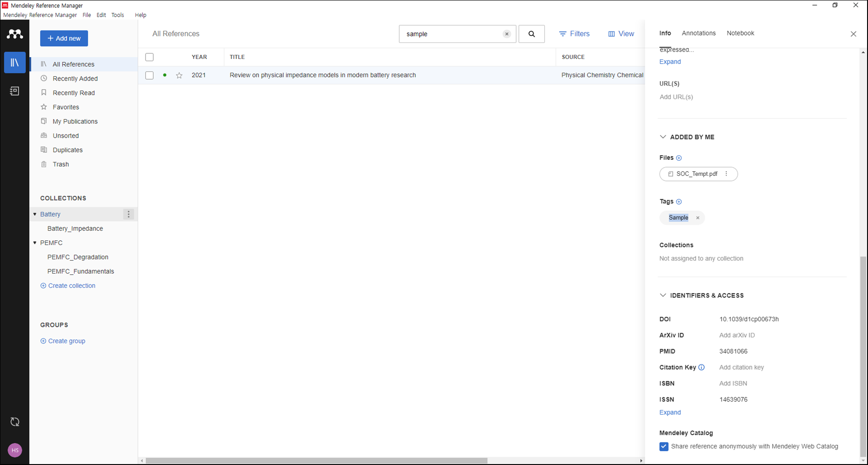Open the HS user profile avatar
Image resolution: width=868 pixels, height=465 pixels.
coord(15,450)
